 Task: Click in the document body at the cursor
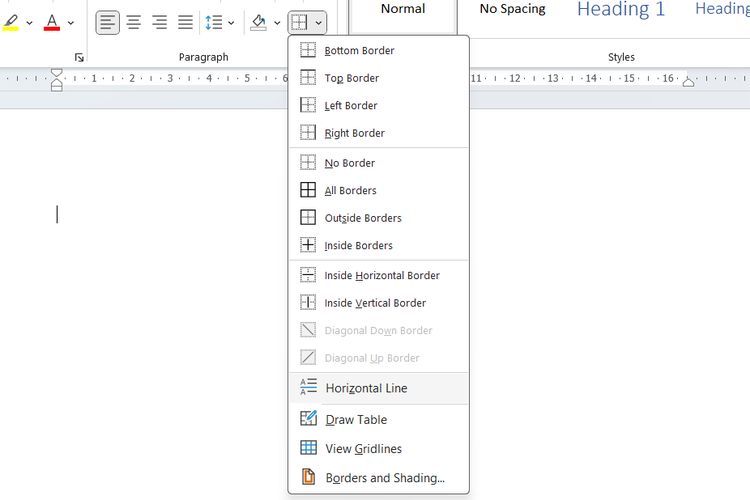pos(57,214)
